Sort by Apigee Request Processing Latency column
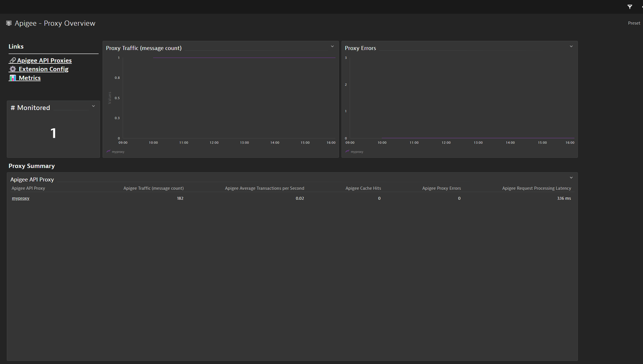The width and height of the screenshot is (643, 364). [537, 188]
